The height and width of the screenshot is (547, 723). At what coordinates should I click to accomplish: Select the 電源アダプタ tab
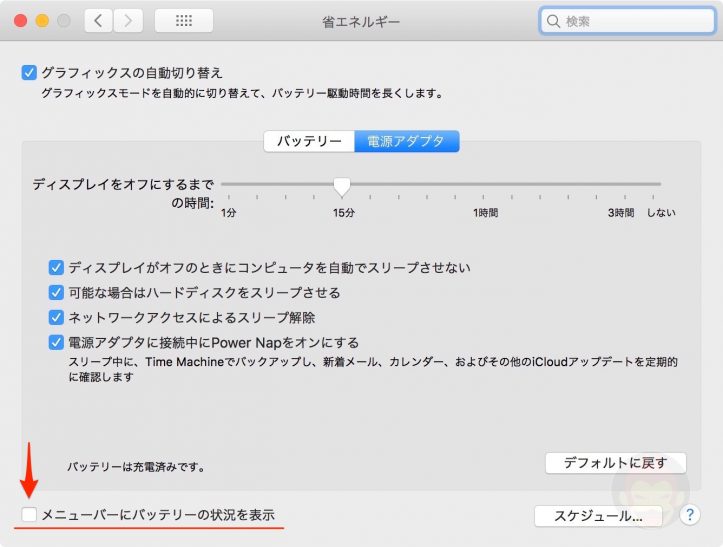(x=407, y=141)
